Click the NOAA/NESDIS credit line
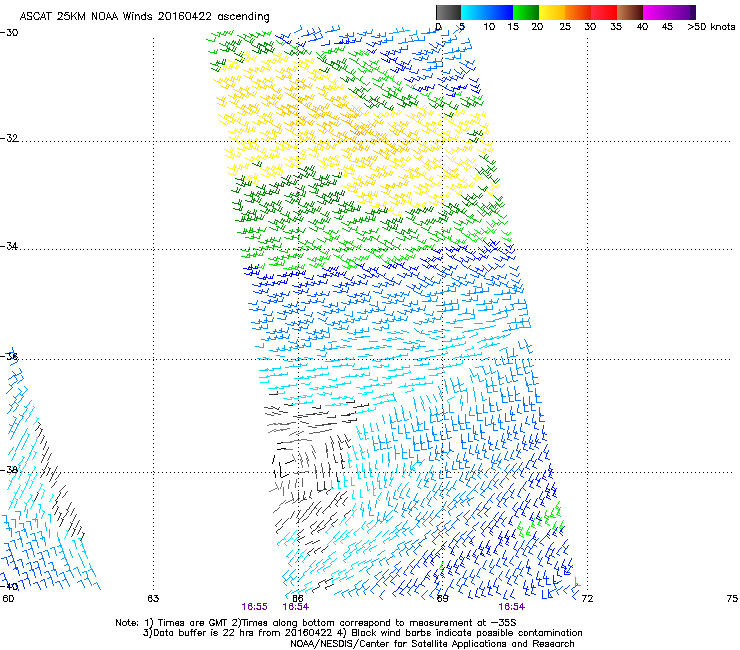This screenshot has width=740, height=650. (432, 644)
